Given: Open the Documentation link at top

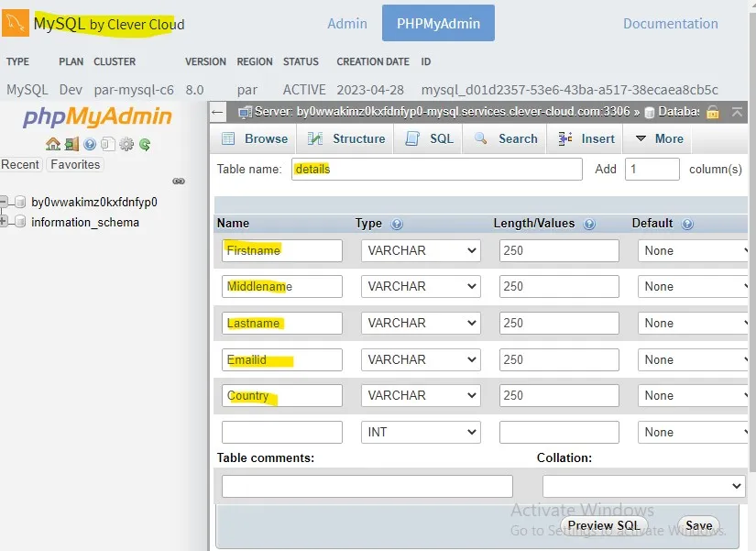Looking at the screenshot, I should 671,24.
